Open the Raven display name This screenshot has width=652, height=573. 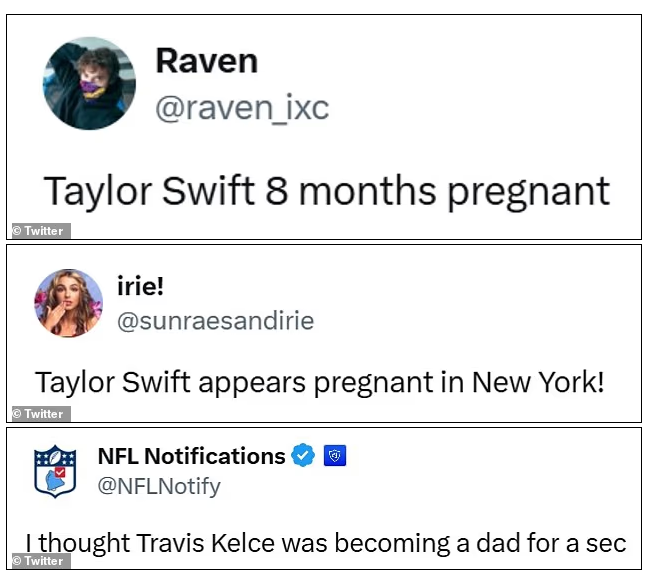point(207,61)
